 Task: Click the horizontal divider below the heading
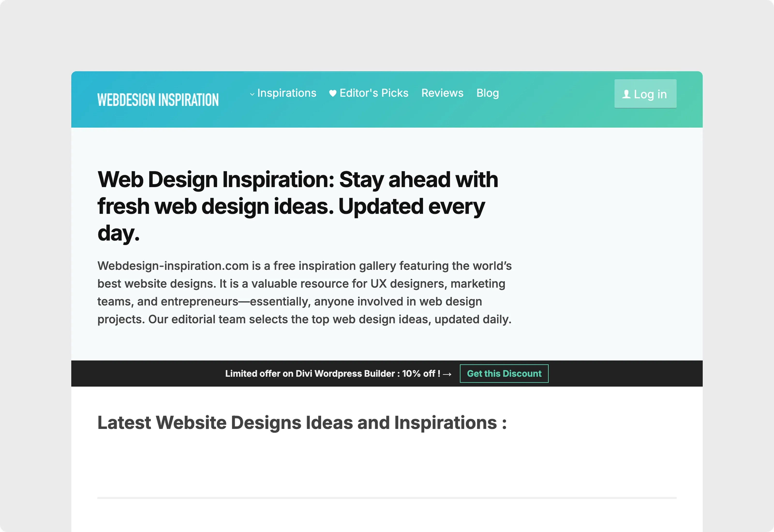click(387, 497)
